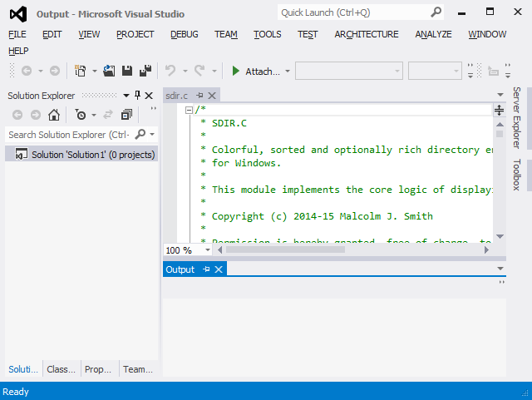
Task: Click the horizontal scroll right arrow
Action: click(486, 250)
